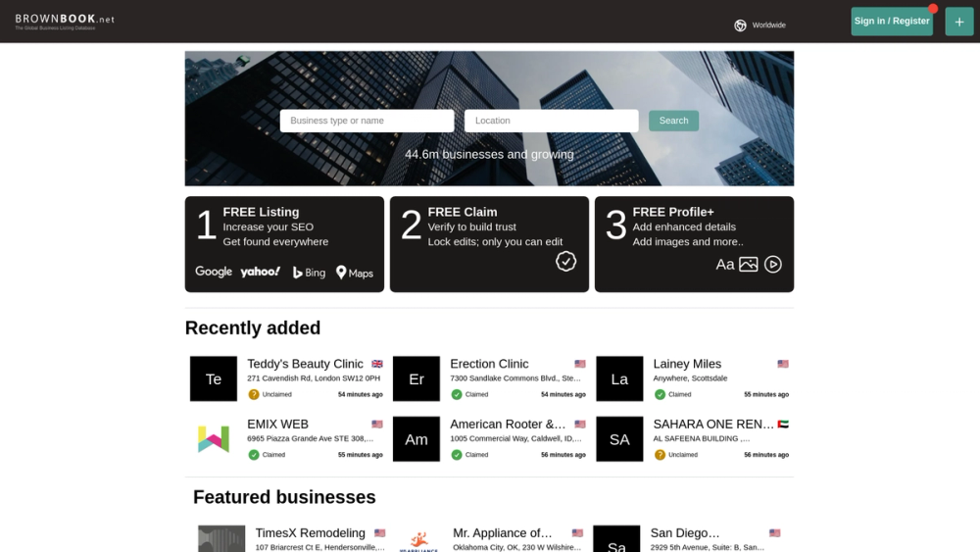Click US flag next to EMIX WEB
980x552 pixels.
(377, 424)
